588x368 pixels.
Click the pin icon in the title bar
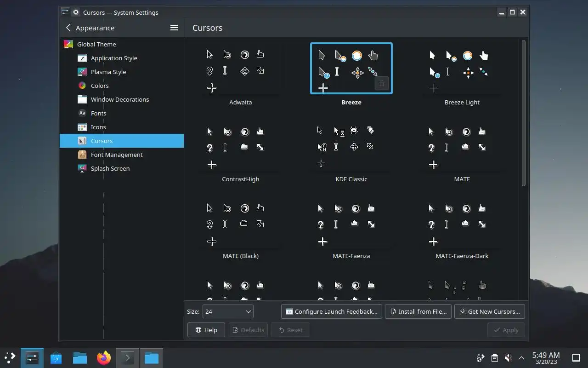[76, 12]
